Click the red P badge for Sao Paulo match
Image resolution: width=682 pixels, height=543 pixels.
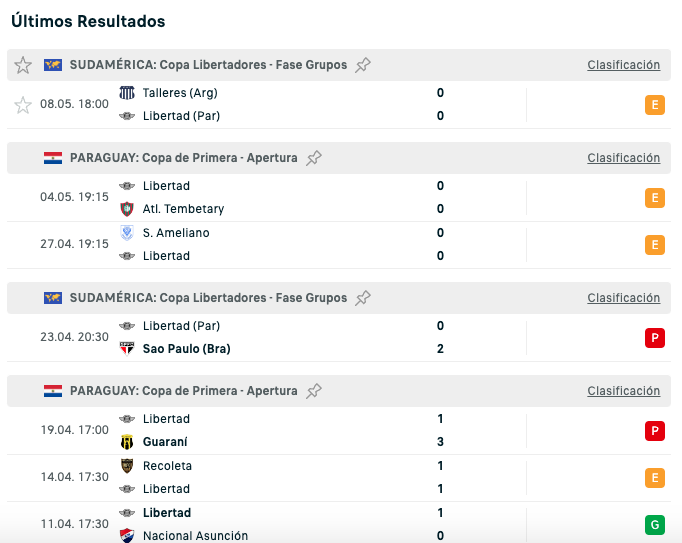(x=655, y=338)
